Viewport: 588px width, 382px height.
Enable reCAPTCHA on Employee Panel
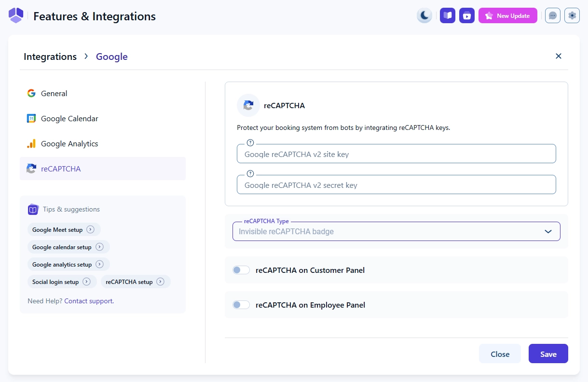(241, 305)
